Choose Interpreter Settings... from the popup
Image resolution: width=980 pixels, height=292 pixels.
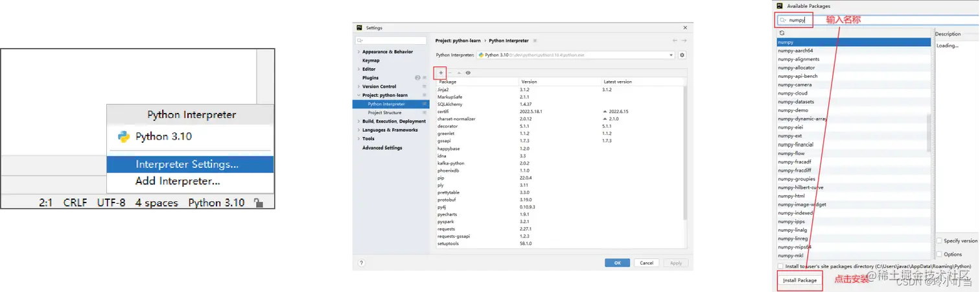click(190, 165)
